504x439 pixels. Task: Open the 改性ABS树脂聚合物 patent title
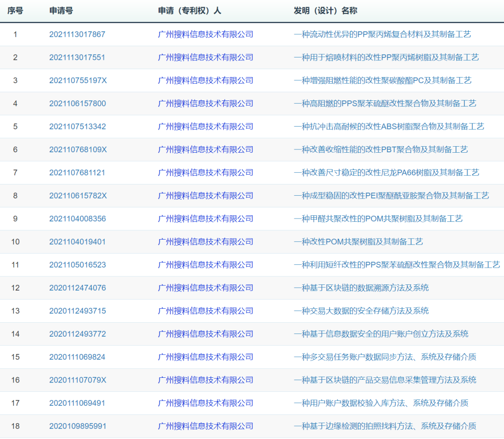click(x=389, y=127)
